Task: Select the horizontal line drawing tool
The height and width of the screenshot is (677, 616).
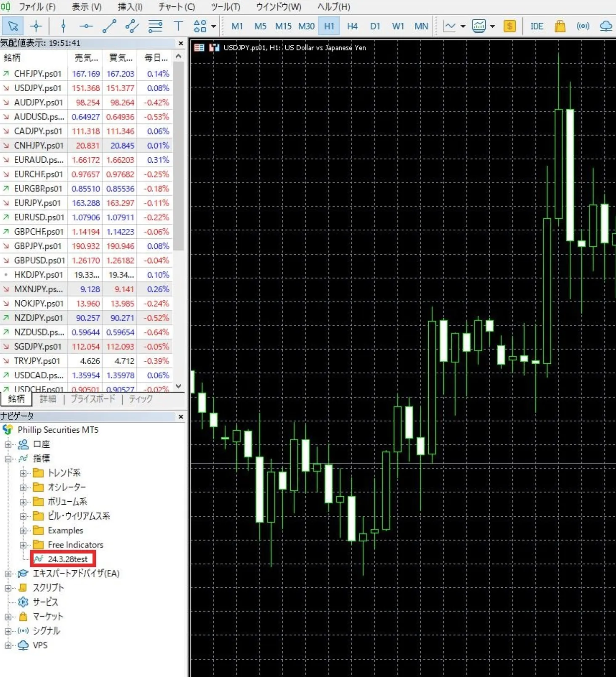Action: coord(86,26)
